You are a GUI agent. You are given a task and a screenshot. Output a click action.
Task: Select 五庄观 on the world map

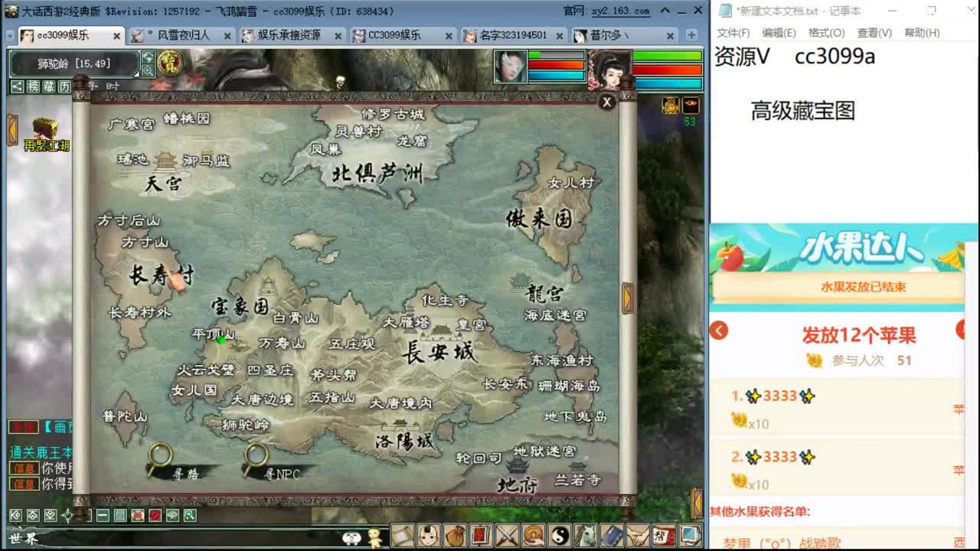click(x=352, y=344)
